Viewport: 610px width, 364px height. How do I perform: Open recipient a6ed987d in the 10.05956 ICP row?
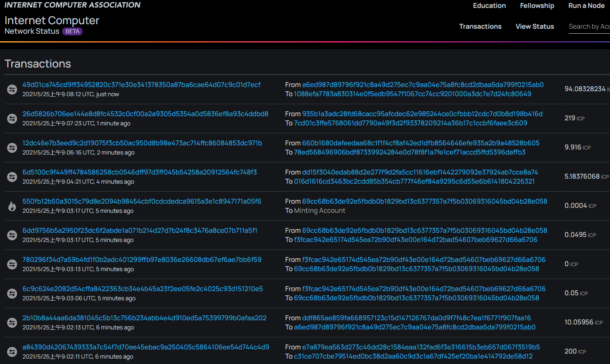pos(414,327)
